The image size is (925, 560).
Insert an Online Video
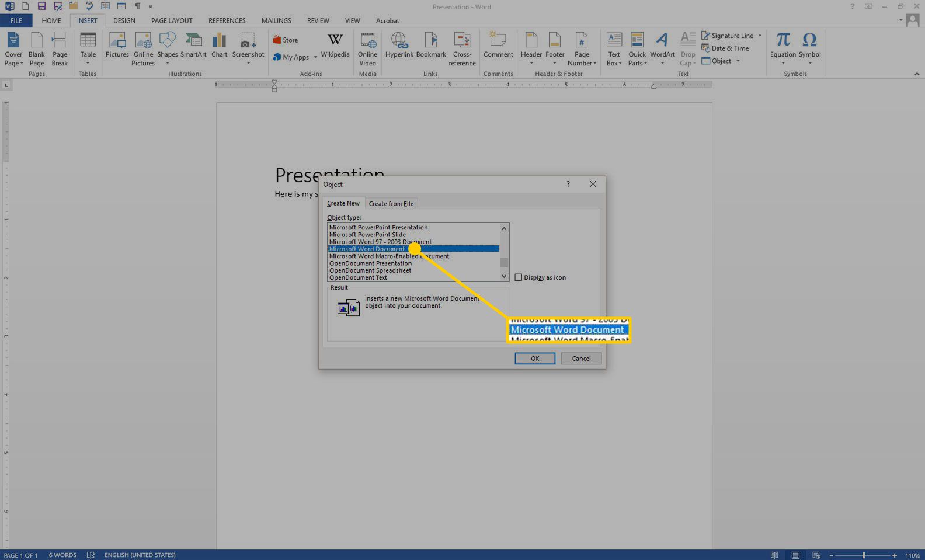(x=368, y=50)
